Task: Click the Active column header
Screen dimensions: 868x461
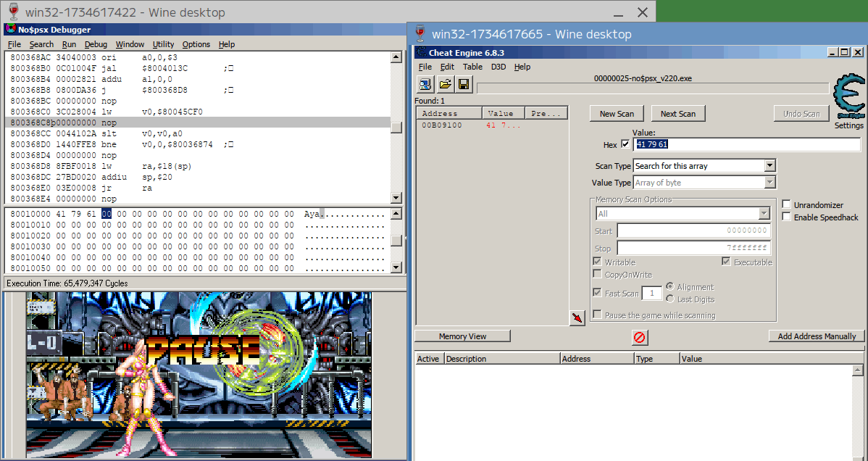Action: coord(430,359)
